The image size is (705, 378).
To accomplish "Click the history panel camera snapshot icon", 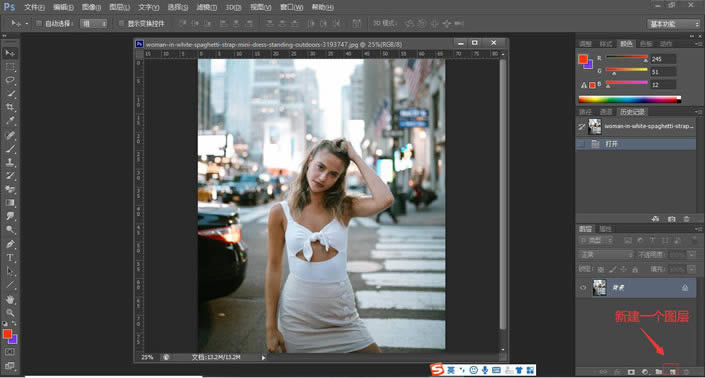I will coord(671,219).
